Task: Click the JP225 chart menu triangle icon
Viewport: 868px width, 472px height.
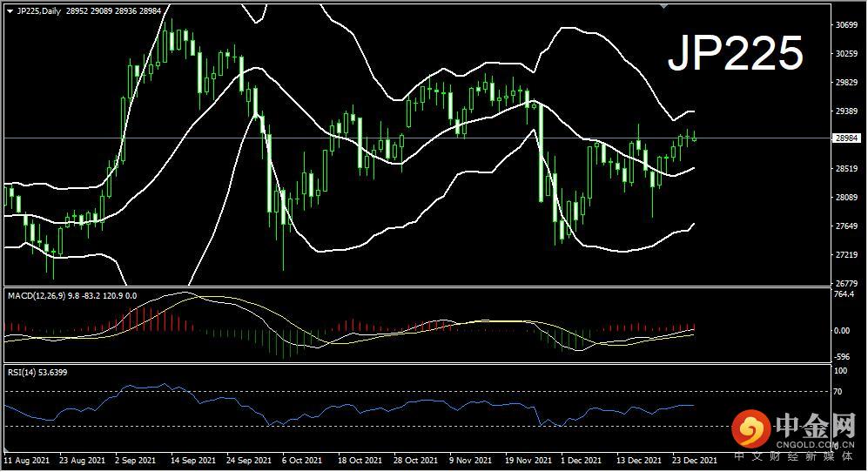Action: (x=10, y=11)
